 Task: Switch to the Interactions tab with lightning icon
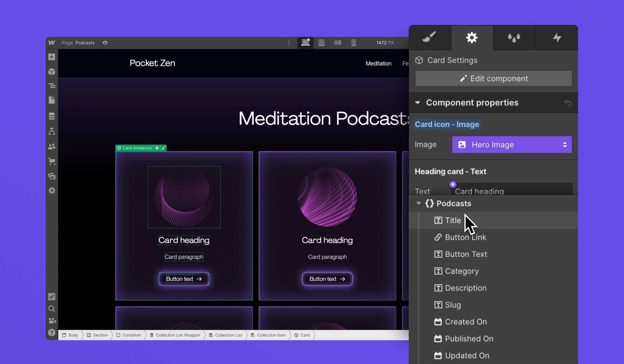557,37
